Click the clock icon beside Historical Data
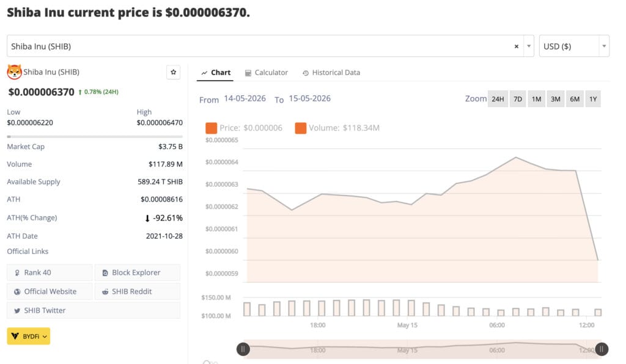Screen dimensions: 626x364 pos(306,73)
